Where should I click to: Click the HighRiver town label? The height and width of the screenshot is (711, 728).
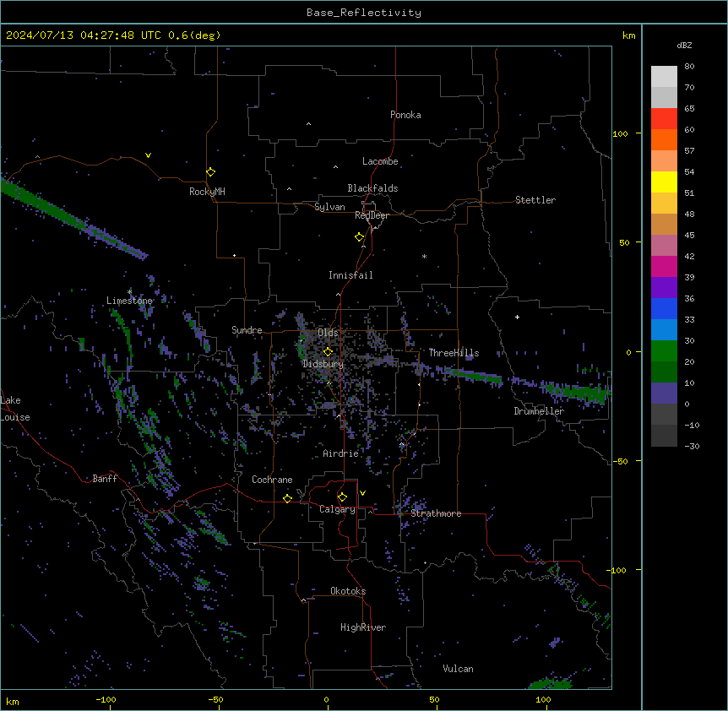pos(363,627)
